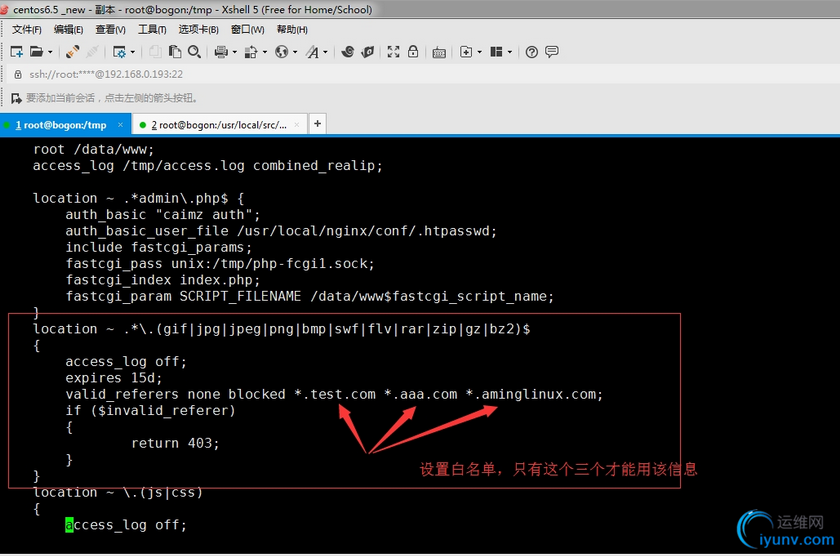
Task: Toggle full screen icon
Action: (x=393, y=52)
